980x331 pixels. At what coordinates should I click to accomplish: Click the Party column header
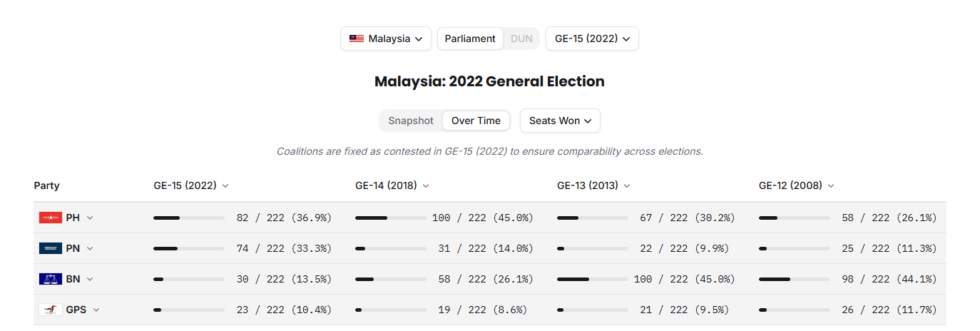click(x=47, y=185)
